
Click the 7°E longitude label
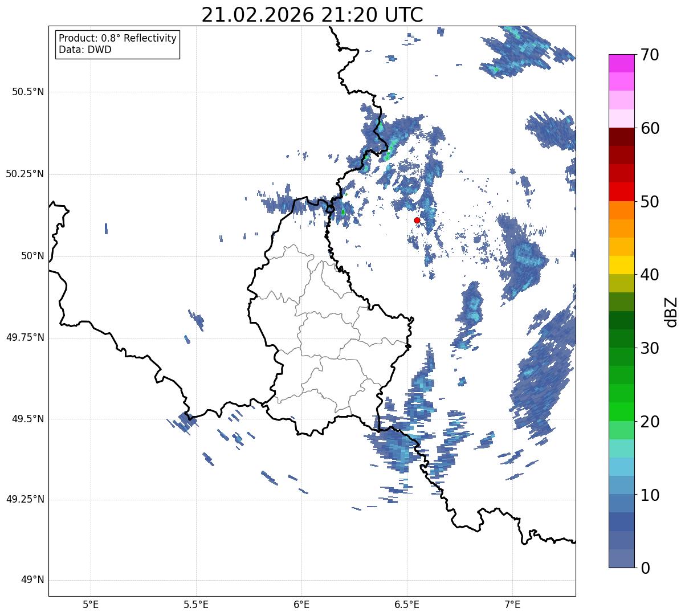click(x=512, y=604)
